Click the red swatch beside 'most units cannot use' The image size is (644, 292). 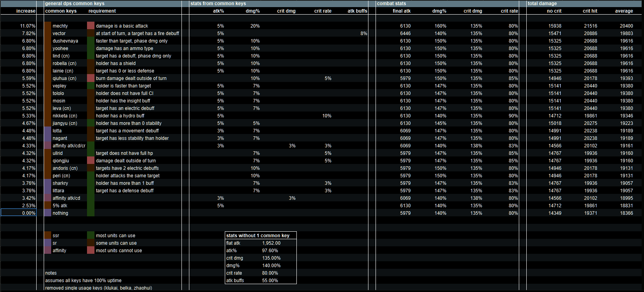coord(91,251)
